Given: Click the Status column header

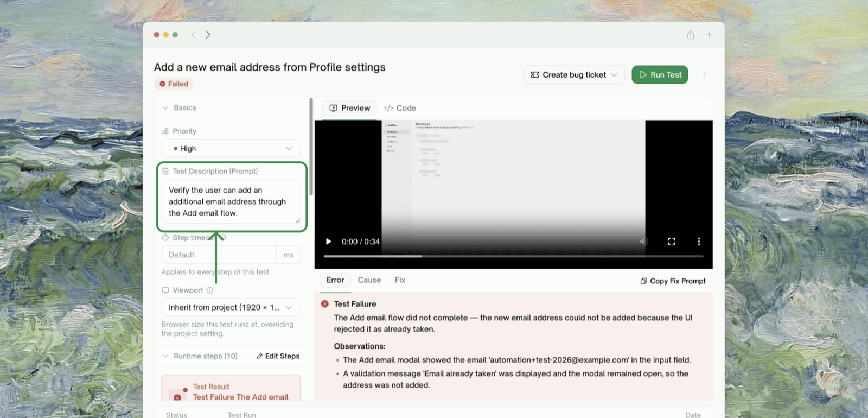Looking at the screenshot, I should coord(176,415).
